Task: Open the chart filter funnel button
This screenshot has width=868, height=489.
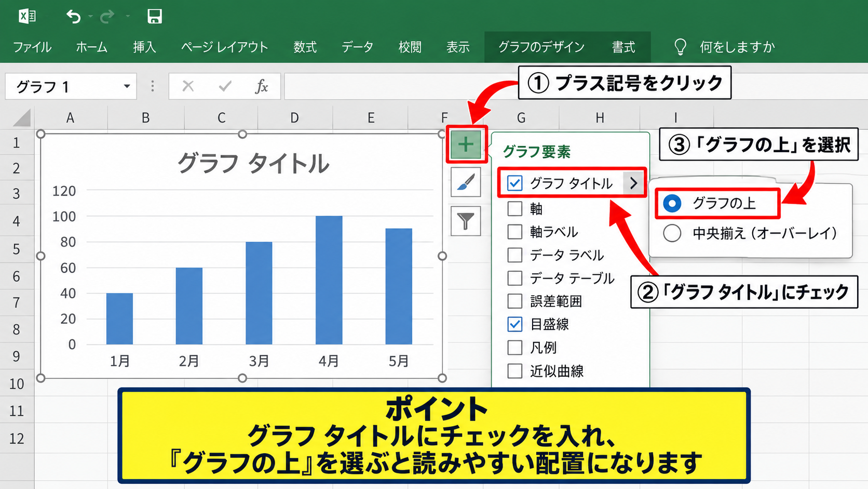Action: pyautogui.click(x=466, y=221)
